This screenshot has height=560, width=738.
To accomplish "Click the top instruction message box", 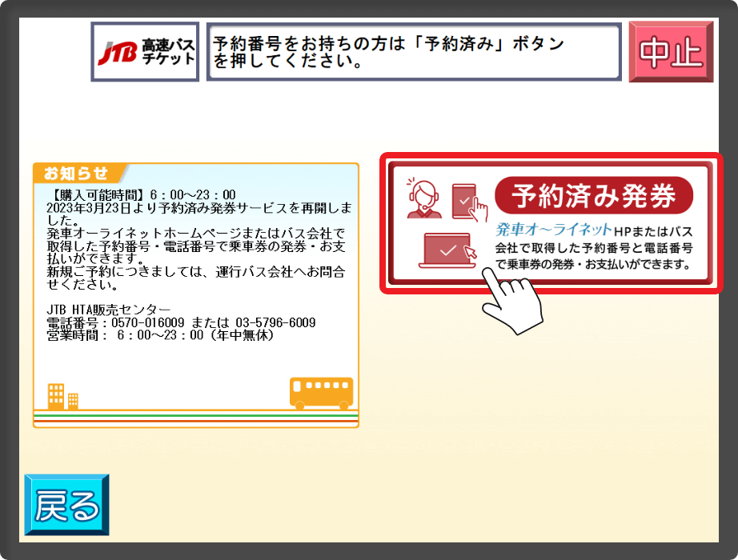I will click(413, 52).
